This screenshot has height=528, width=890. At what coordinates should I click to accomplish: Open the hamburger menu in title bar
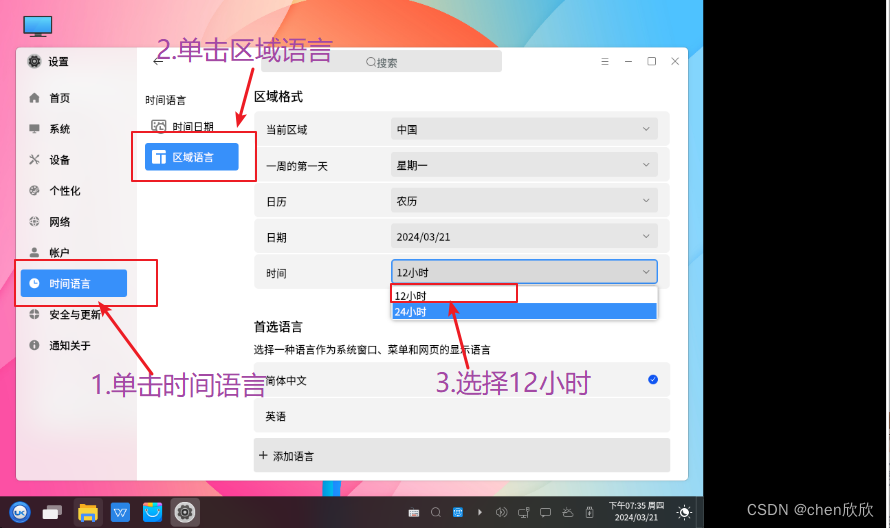pyautogui.click(x=605, y=61)
